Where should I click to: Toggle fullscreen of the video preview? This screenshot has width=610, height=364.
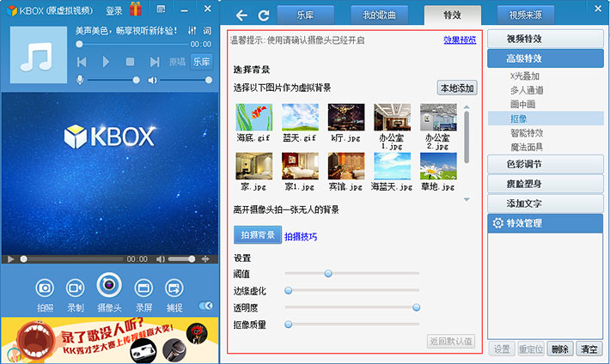pyautogui.click(x=205, y=259)
